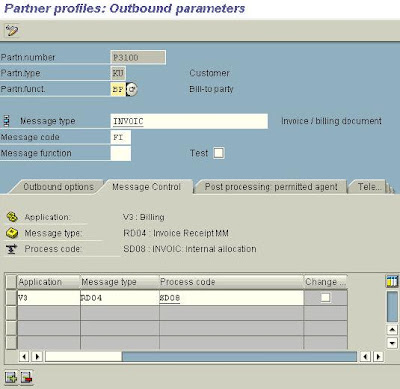Open the Post processing: permitted agent tab
400x389 pixels.
pos(271,187)
